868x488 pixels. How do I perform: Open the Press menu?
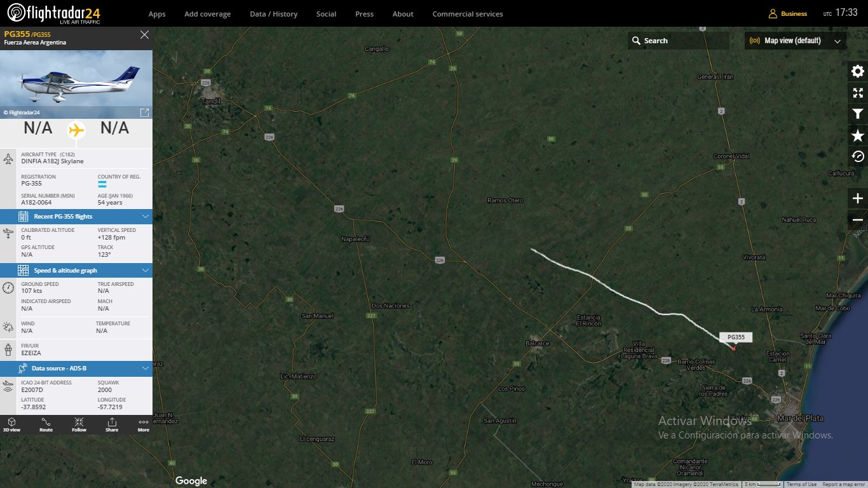365,14
